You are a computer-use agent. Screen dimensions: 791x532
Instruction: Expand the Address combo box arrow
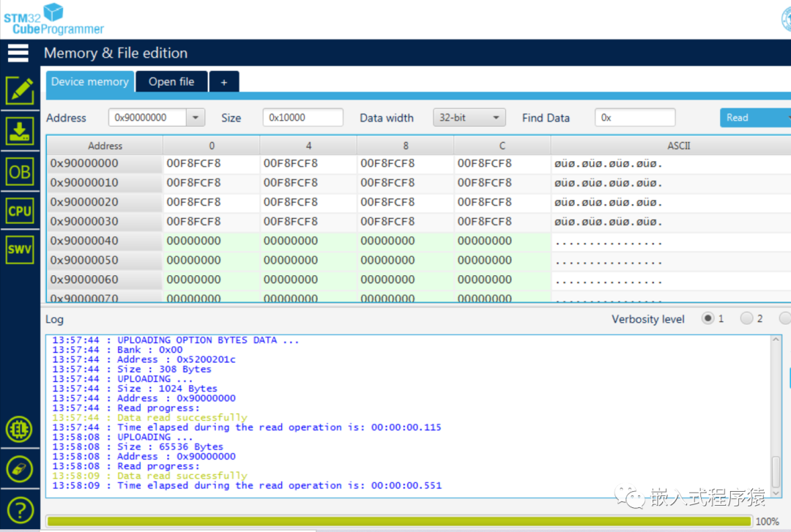pyautogui.click(x=194, y=117)
